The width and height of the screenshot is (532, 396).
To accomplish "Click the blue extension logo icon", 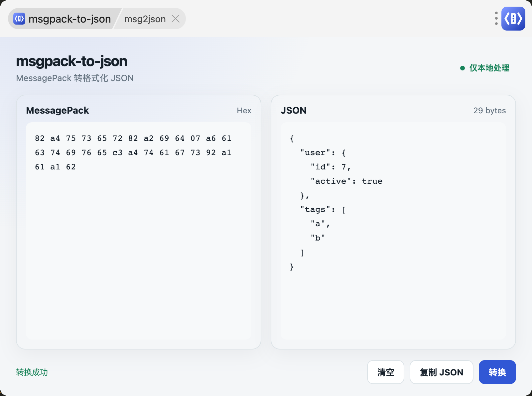I will click(513, 19).
